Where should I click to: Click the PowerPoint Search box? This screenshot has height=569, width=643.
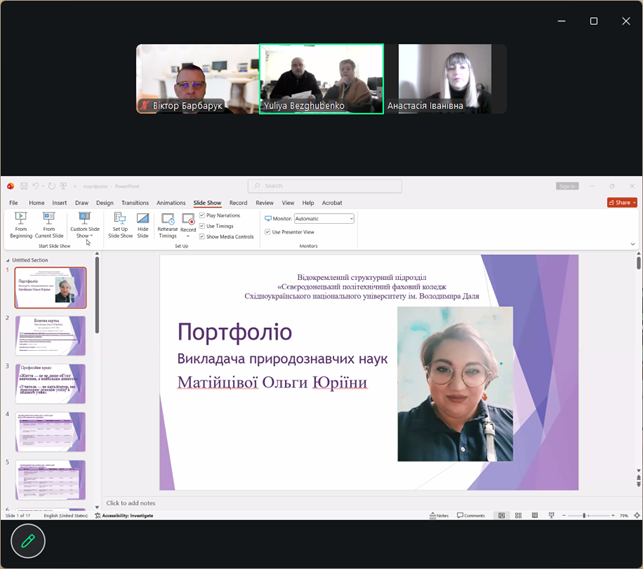pyautogui.click(x=324, y=186)
